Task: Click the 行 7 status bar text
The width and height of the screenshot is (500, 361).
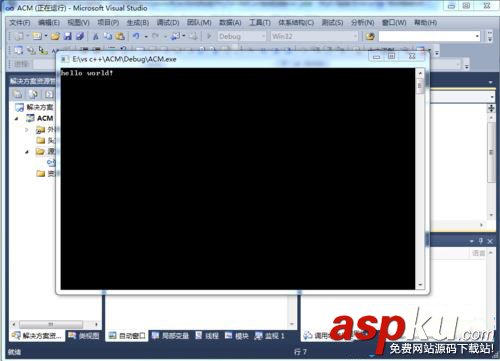Action: point(300,352)
